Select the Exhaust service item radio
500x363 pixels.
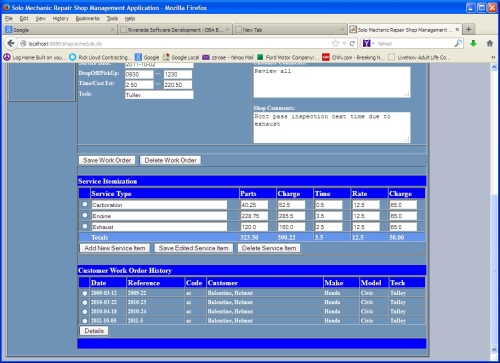tap(85, 226)
